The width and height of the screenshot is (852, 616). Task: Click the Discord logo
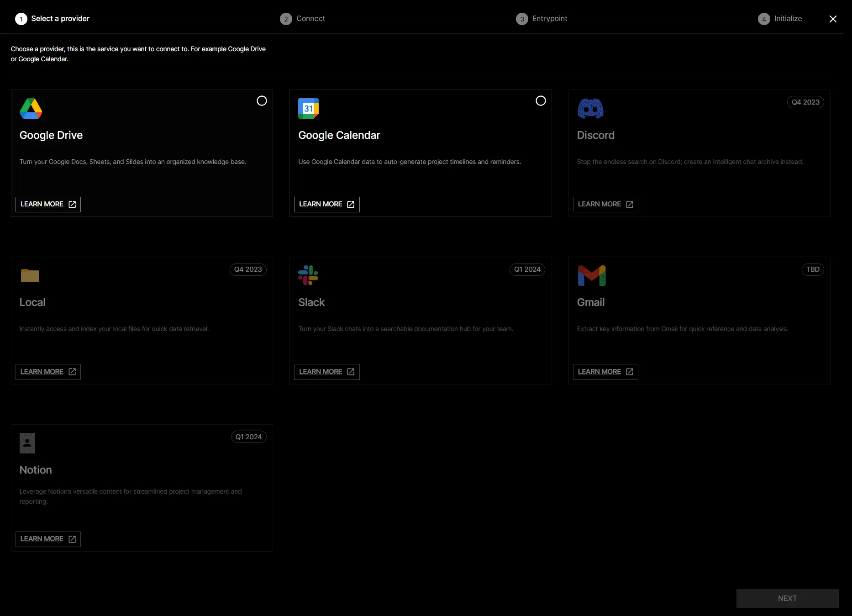(x=590, y=109)
